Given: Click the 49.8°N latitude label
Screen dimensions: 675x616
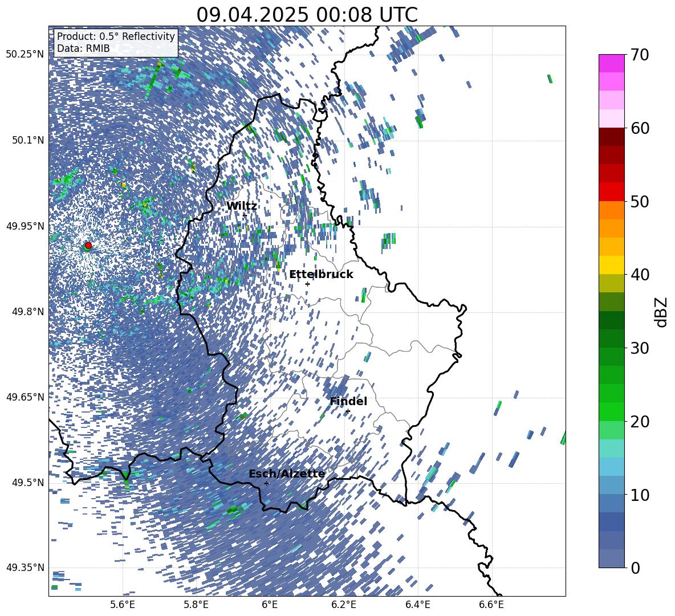Looking at the screenshot, I should pyautogui.click(x=28, y=312).
